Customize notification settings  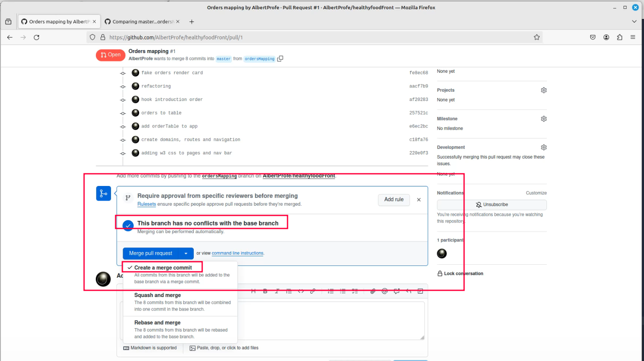point(536,193)
